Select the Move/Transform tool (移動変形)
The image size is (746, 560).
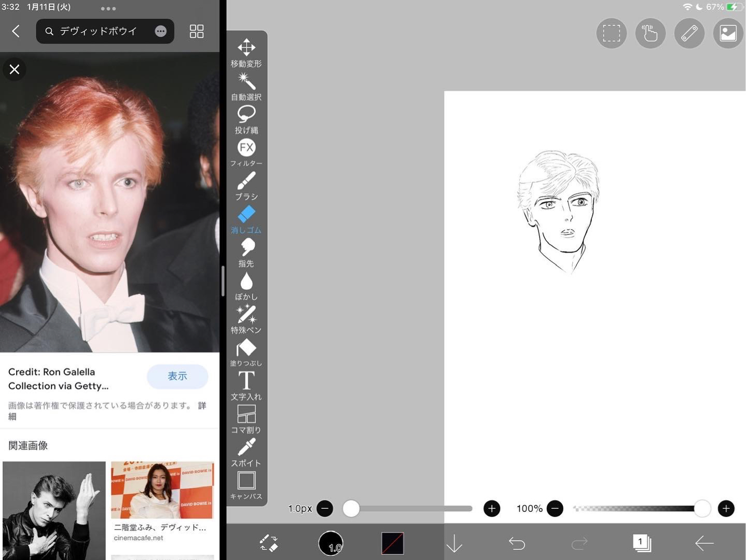tap(246, 53)
